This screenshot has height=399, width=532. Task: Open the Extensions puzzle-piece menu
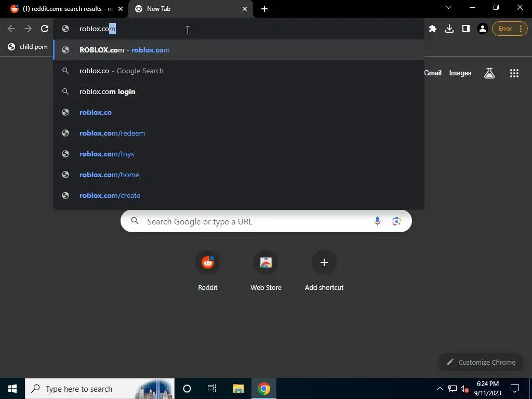click(433, 29)
